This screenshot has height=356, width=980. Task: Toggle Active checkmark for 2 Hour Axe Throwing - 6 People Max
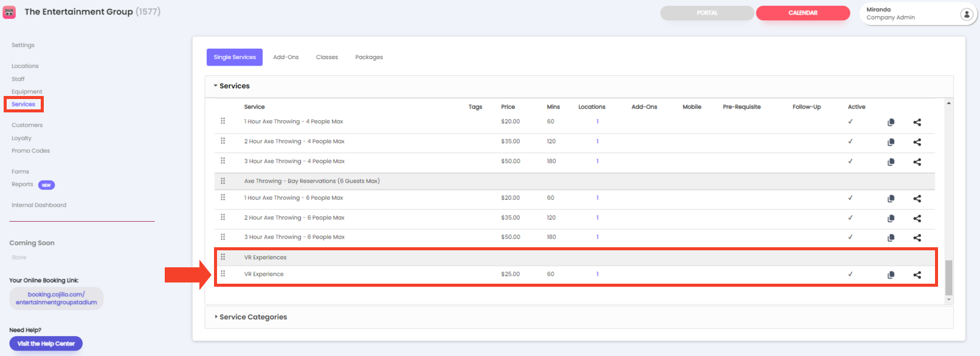(850, 217)
